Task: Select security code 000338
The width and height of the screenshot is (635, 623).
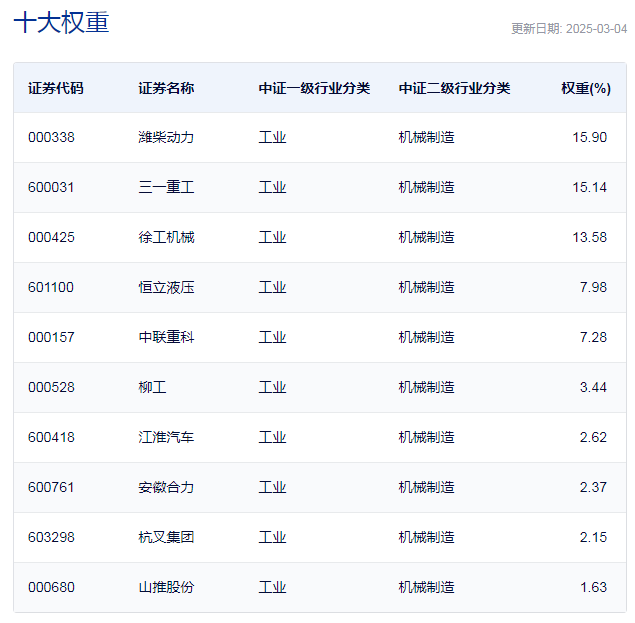Action: tap(51, 137)
